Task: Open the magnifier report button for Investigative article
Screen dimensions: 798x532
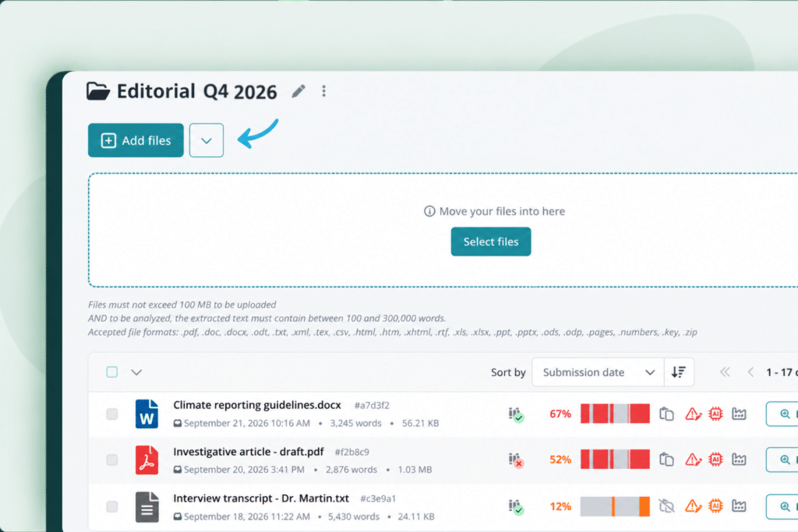Action: coord(782,460)
